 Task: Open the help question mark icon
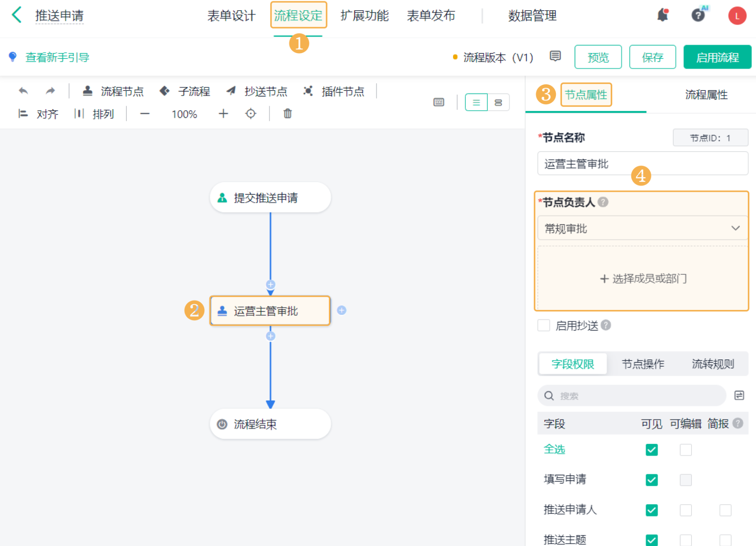click(x=698, y=15)
